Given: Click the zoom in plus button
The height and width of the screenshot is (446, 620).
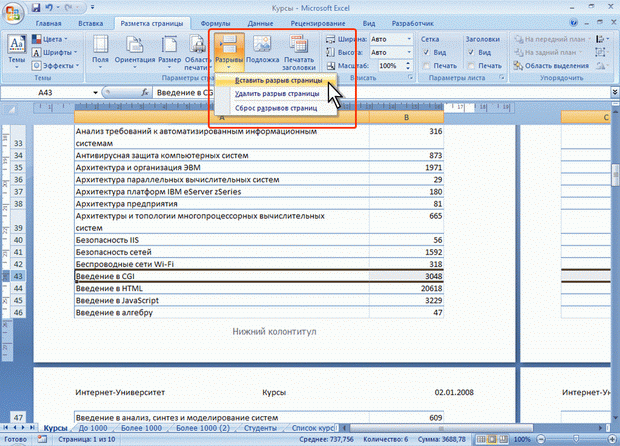Looking at the screenshot, I should click(612, 439).
